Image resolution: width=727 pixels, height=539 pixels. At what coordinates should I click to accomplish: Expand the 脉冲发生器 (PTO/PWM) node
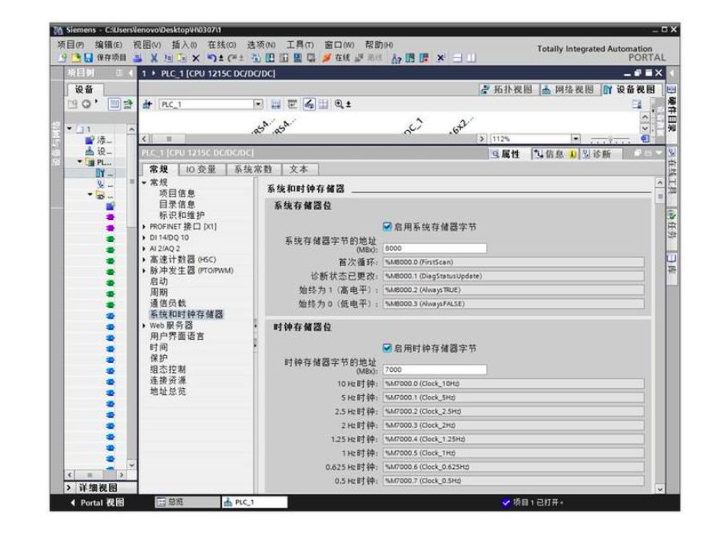[x=144, y=271]
